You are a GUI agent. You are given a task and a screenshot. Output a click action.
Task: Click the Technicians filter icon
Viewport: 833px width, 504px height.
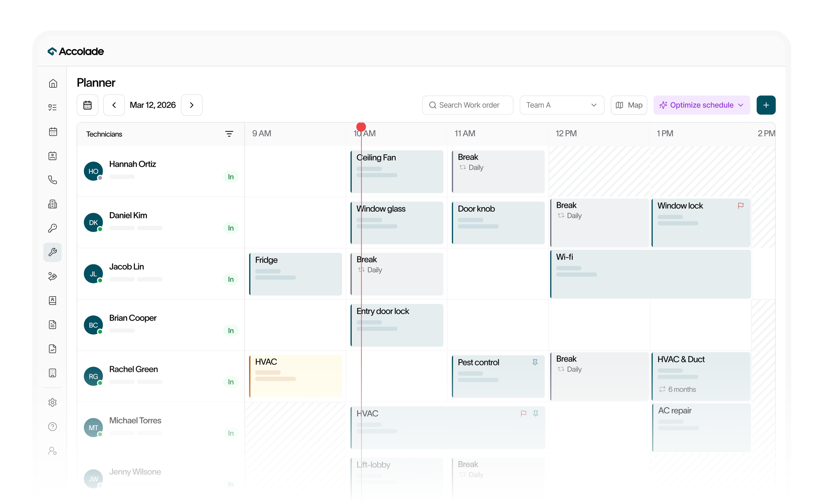(x=229, y=134)
